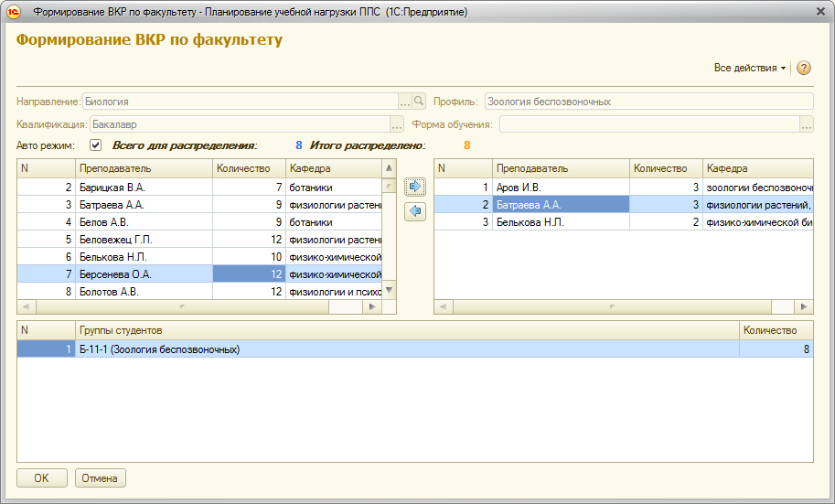Select Берсенева О.А. row

(x=199, y=273)
